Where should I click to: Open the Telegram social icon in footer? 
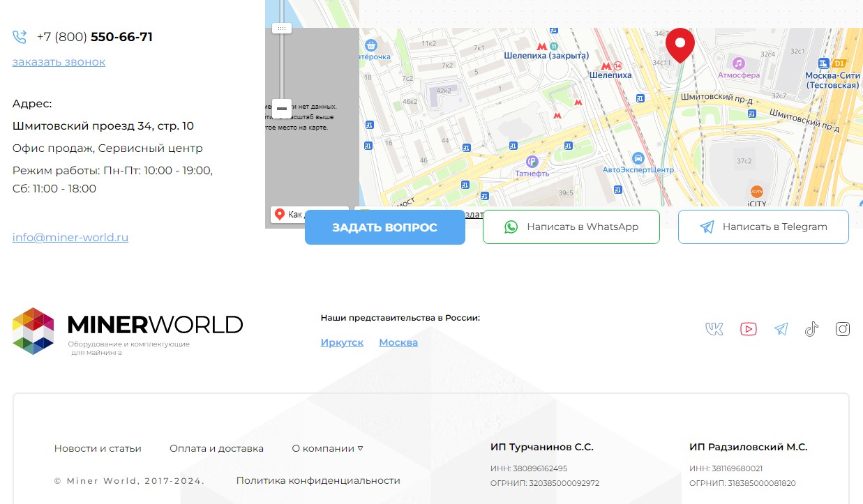[x=781, y=329]
